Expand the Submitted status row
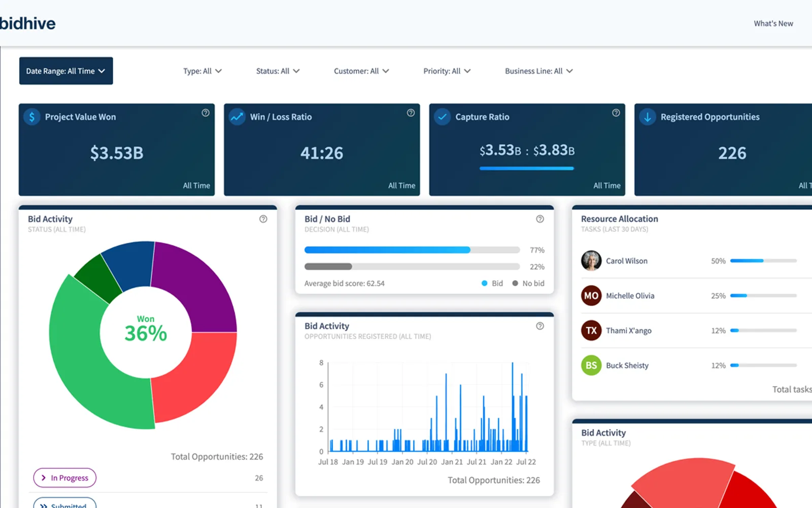812x508 pixels. click(65, 504)
